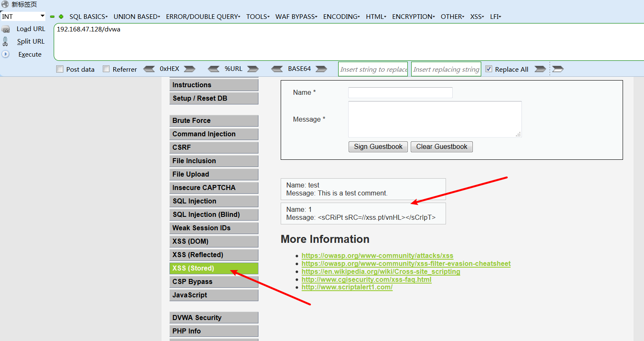This screenshot has height=341, width=644.
Task: Click the Execute button label
Action: [x=30, y=55]
